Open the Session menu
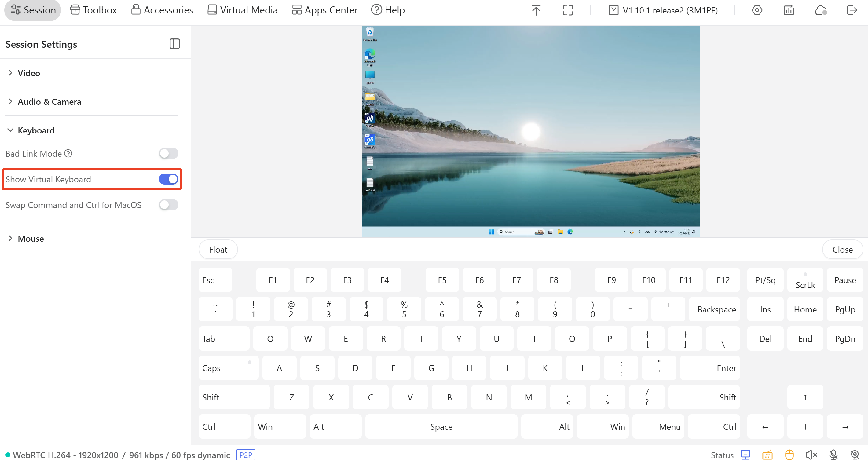The image size is (868, 464). coord(33,10)
